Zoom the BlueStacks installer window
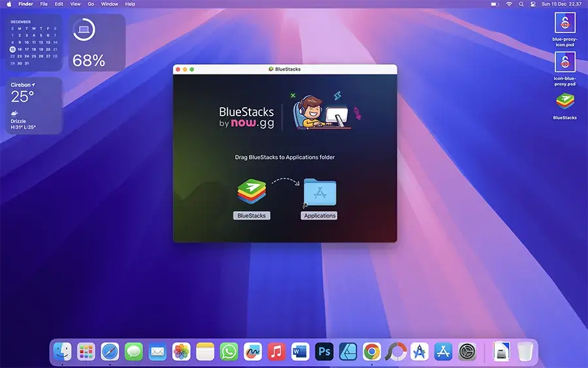Viewport: 588px width, 368px height. 191,69
